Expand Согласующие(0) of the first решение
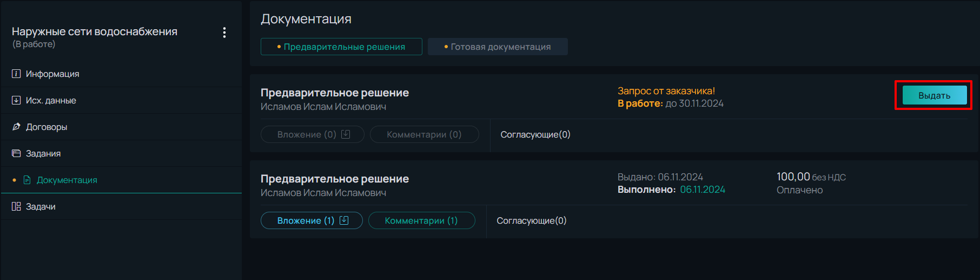The width and height of the screenshot is (980, 280). (535, 134)
